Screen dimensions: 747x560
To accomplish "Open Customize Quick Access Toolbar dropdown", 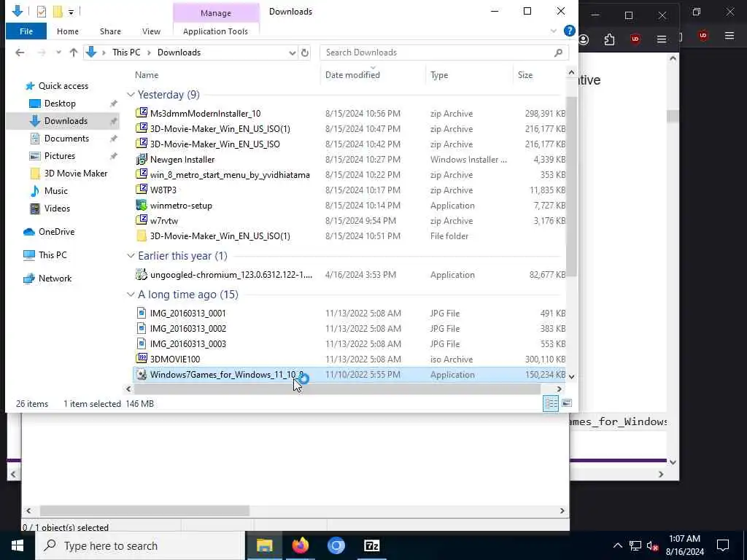I will pos(71,12).
